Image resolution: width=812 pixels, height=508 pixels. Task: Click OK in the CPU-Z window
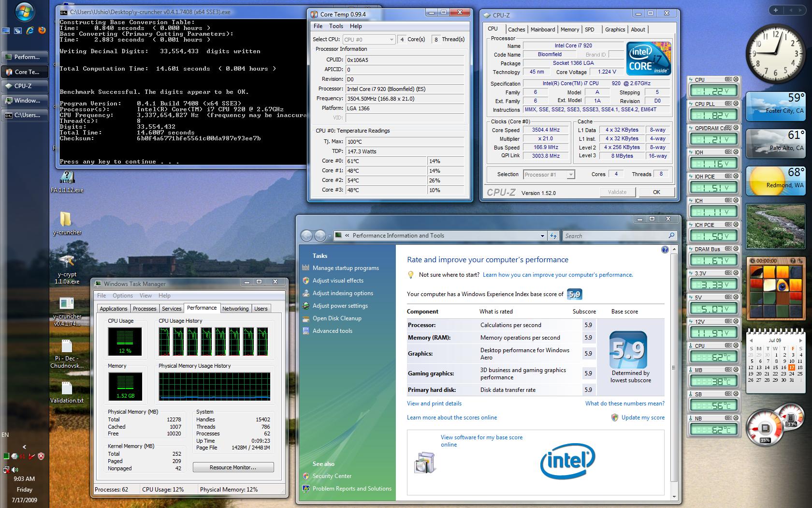pyautogui.click(x=656, y=192)
